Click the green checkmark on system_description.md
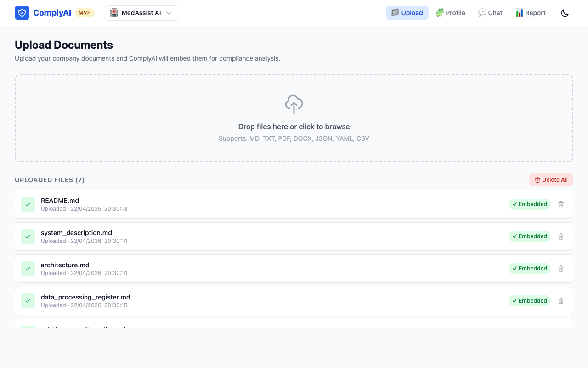588x368 pixels. pos(28,236)
